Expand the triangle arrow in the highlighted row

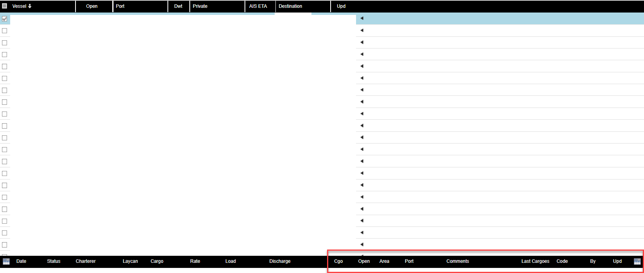(362, 18)
